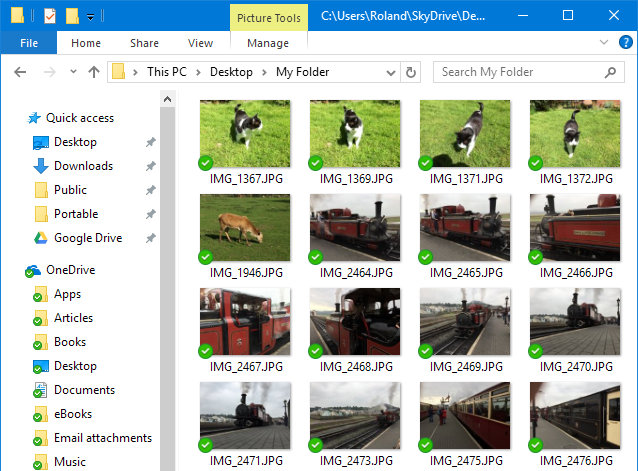
Task: Select OneDrive in navigation pane
Action: click(x=70, y=270)
